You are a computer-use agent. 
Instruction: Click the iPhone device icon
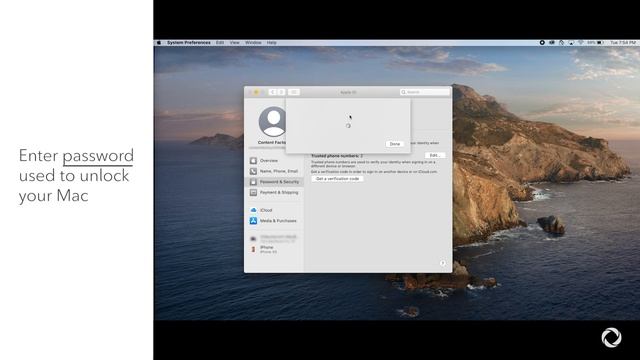[x=253, y=249]
